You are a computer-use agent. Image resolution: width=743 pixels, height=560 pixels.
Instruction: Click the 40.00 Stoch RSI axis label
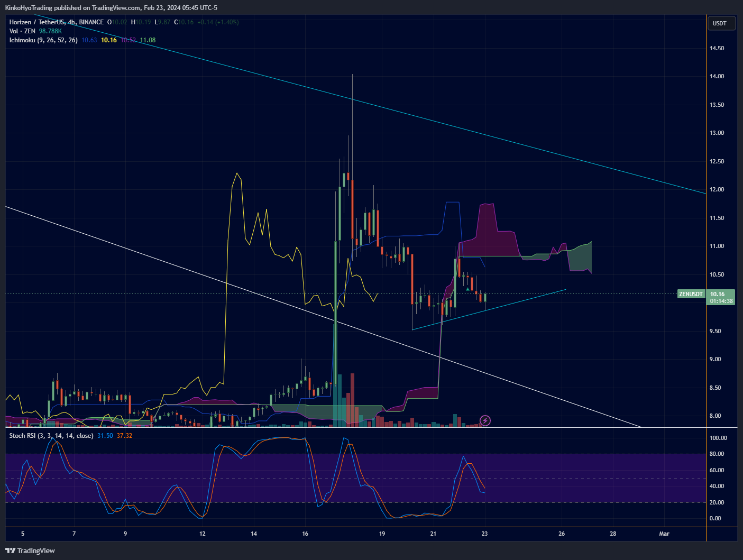pyautogui.click(x=717, y=486)
